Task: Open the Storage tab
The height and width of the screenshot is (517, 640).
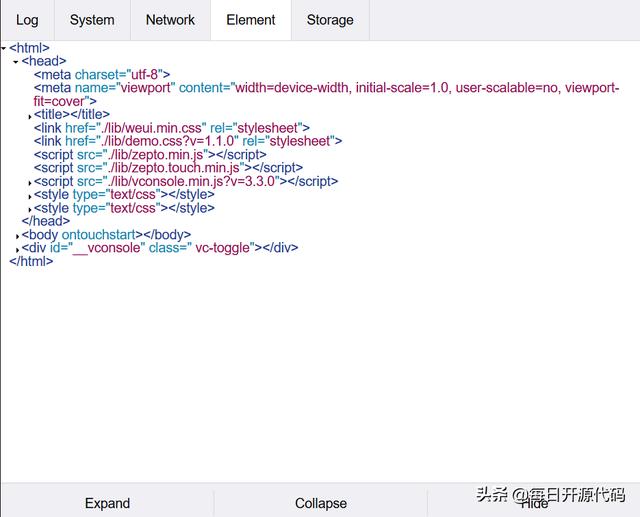Action: tap(330, 20)
